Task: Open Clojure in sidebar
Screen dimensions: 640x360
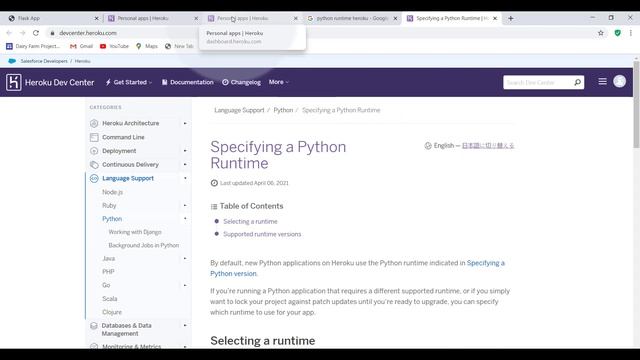Action: pos(112,312)
